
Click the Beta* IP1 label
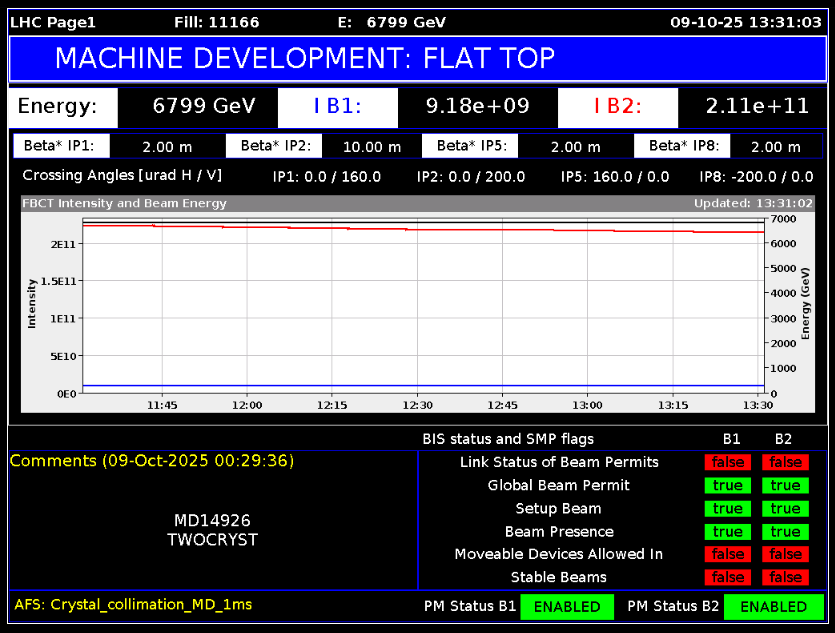click(59, 146)
